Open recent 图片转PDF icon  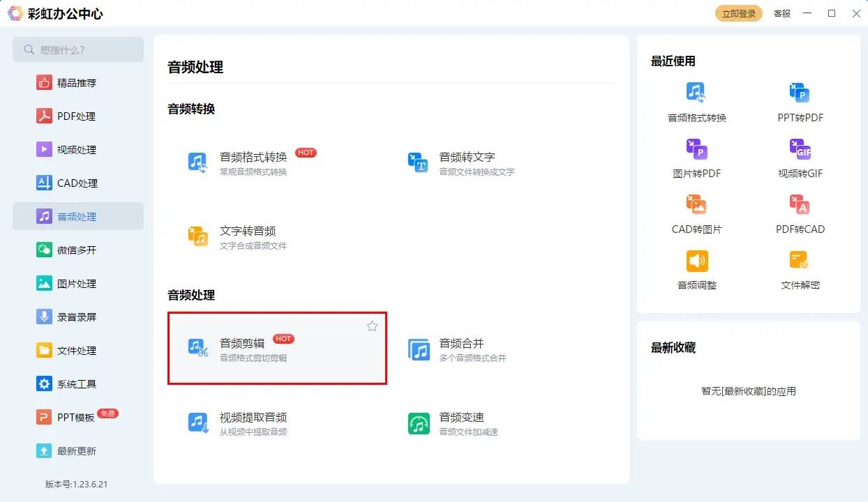pos(696,149)
